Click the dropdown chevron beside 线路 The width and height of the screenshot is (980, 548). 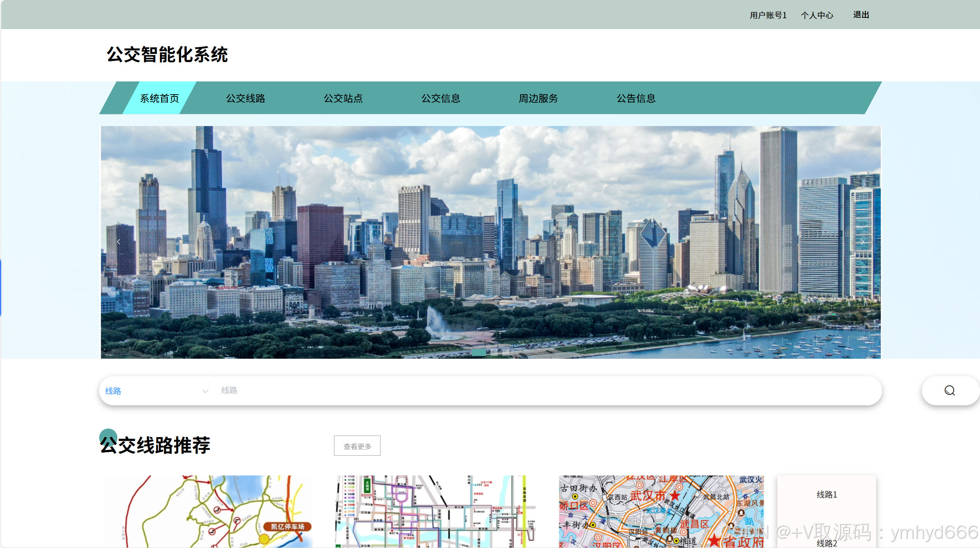point(205,391)
